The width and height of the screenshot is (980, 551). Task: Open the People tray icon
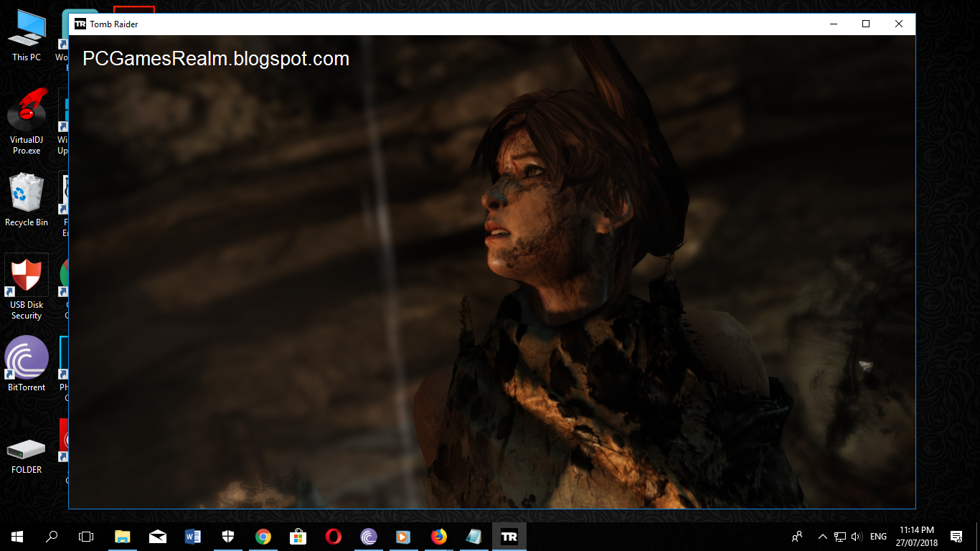(x=797, y=536)
